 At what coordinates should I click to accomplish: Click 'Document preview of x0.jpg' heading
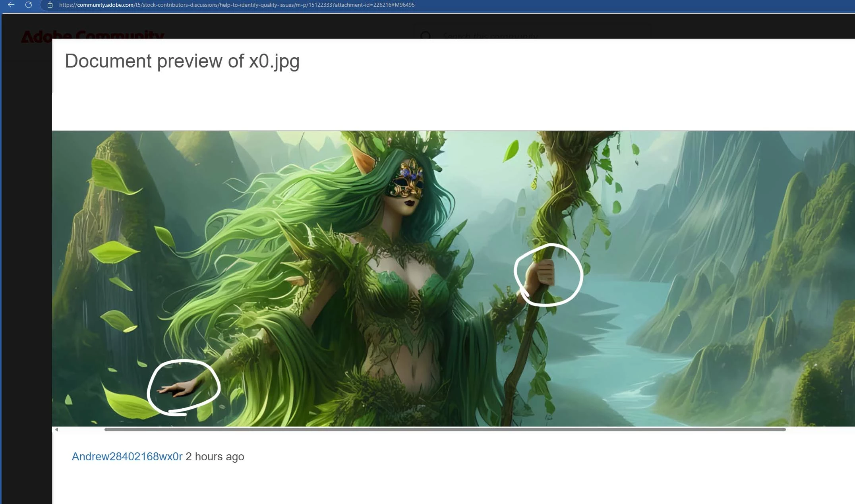(x=182, y=61)
